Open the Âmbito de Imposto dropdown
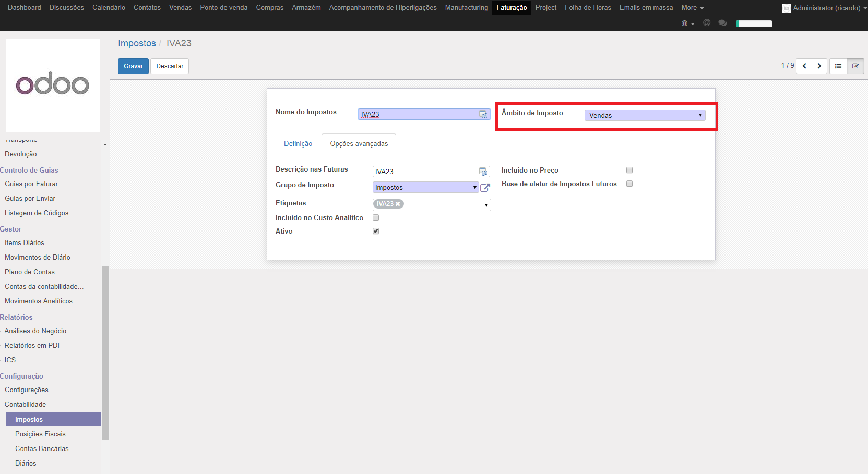Viewport: 868px width, 474px height. tap(645, 115)
